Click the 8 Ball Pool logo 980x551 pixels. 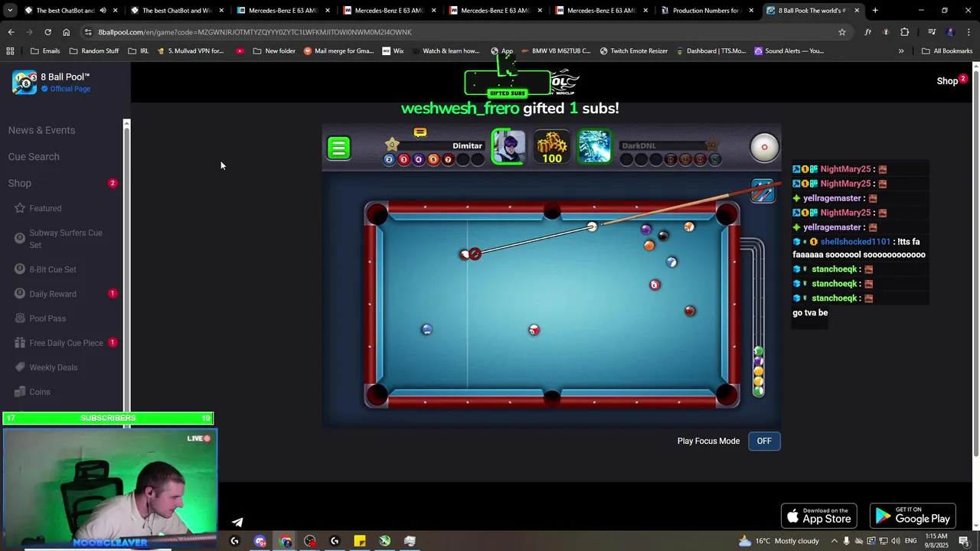click(24, 82)
